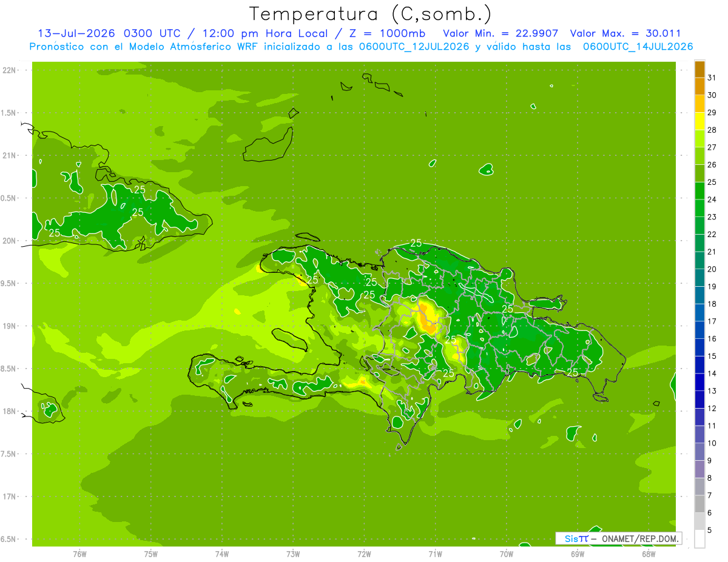The width and height of the screenshot is (728, 562).
Task: Click the 13 degree dark blue swatch
Action: 699,399
